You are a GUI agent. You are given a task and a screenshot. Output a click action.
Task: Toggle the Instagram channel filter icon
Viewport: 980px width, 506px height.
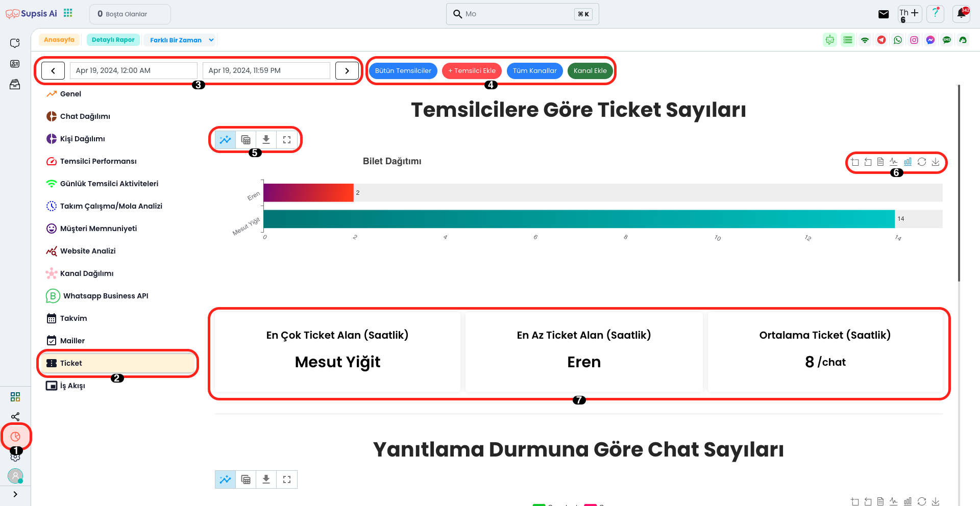[914, 40]
